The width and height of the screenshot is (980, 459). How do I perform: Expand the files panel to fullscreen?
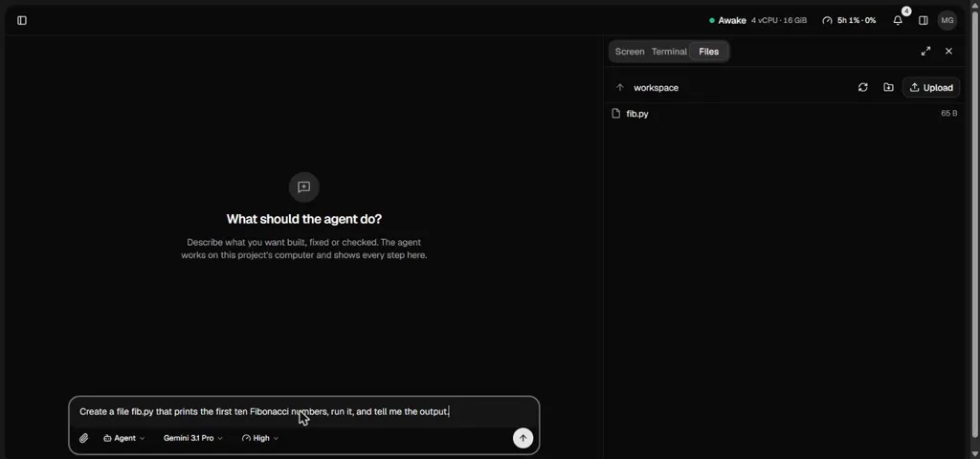[x=925, y=52]
